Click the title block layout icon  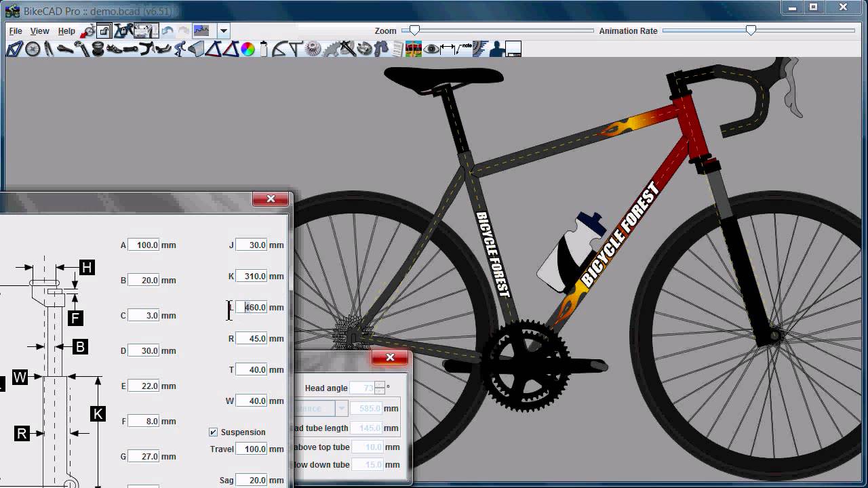[x=513, y=49]
